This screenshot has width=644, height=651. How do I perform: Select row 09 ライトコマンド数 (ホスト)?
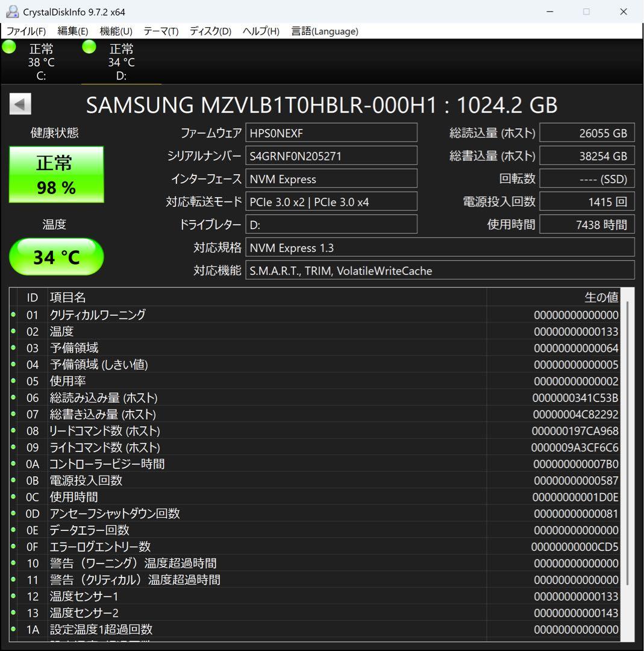coord(315,447)
